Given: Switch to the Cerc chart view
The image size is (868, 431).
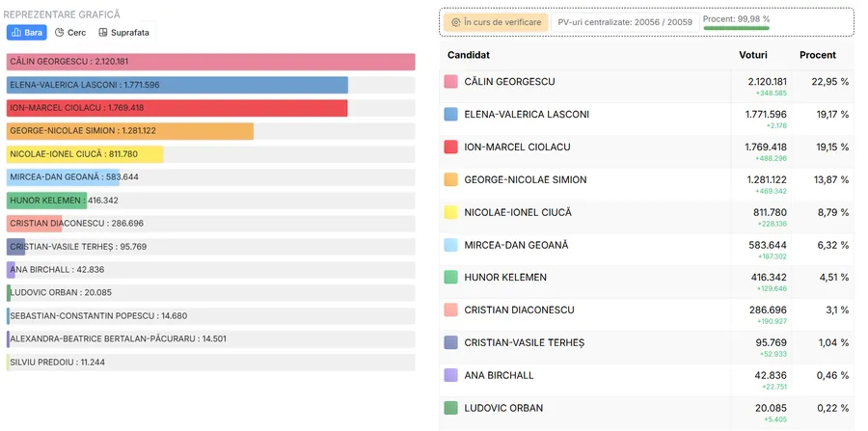Looking at the screenshot, I should point(70,33).
